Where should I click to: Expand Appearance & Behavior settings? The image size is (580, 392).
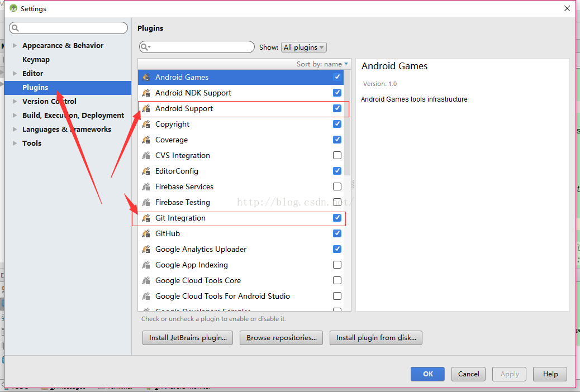click(15, 45)
